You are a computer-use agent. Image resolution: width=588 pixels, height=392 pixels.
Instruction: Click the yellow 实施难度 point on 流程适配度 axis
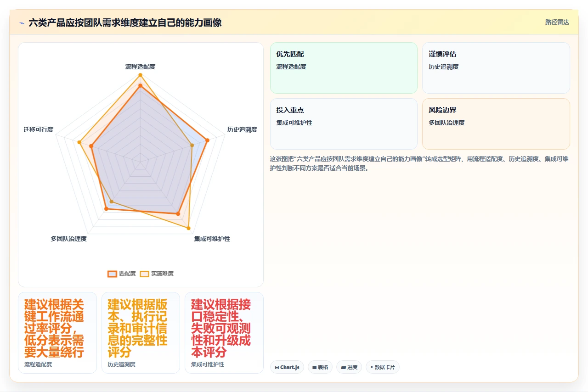(x=140, y=75)
